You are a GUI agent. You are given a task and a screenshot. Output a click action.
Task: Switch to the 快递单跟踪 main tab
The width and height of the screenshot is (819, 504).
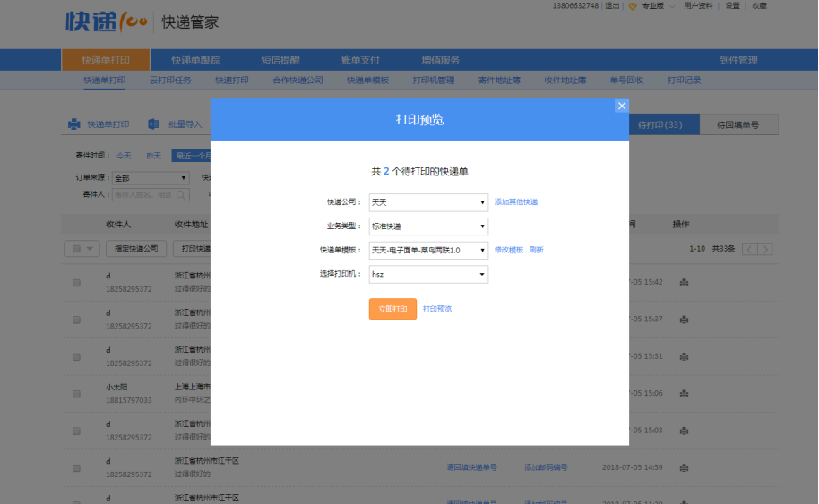coord(195,60)
